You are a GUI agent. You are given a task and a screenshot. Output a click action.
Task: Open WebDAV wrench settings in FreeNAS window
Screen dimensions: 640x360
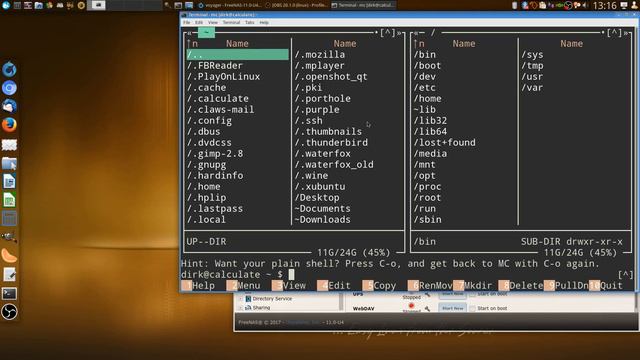tap(427, 309)
